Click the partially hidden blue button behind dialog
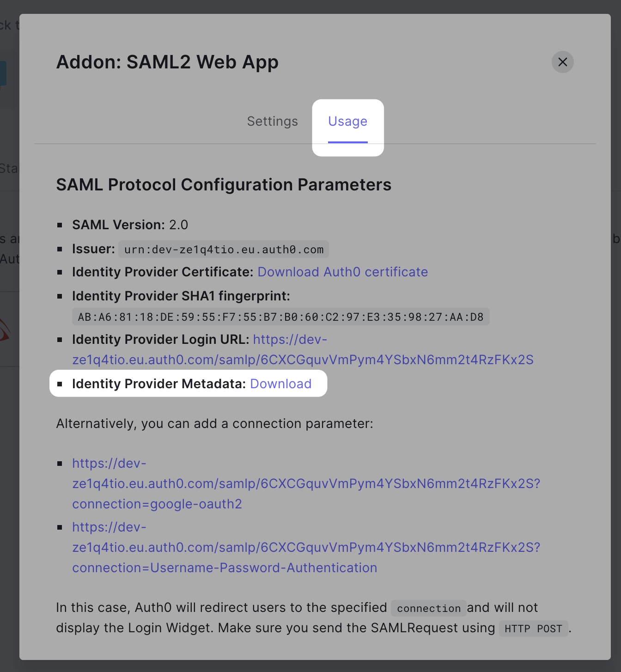The width and height of the screenshot is (621, 672). pos(3,74)
